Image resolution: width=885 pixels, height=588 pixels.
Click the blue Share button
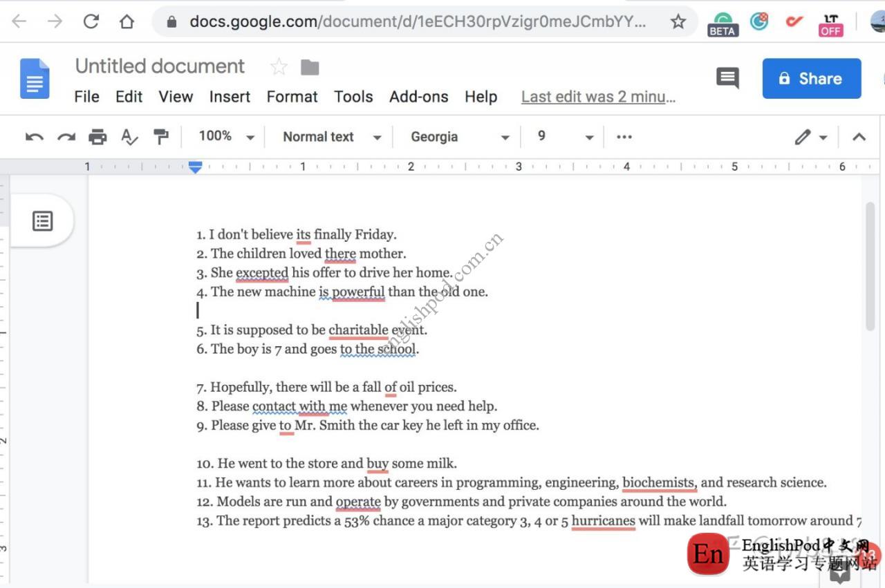click(811, 79)
